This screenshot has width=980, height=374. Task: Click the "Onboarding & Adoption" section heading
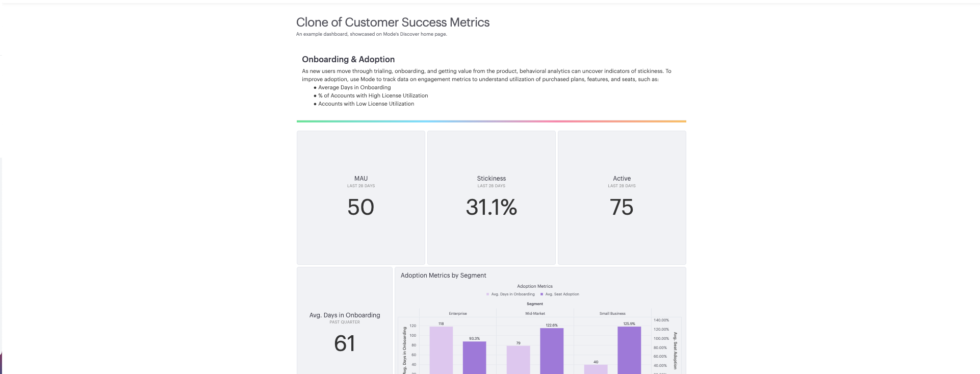(348, 59)
